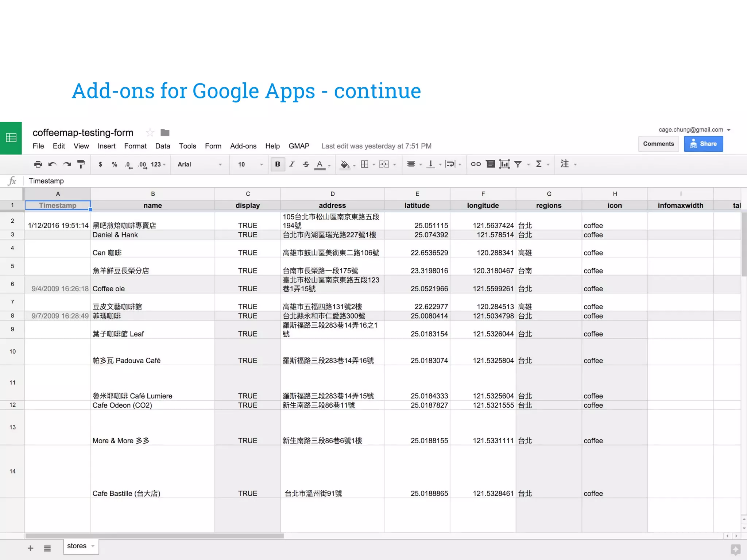Click the Filter icon
Screen dimensions: 747x560
pyautogui.click(x=518, y=164)
